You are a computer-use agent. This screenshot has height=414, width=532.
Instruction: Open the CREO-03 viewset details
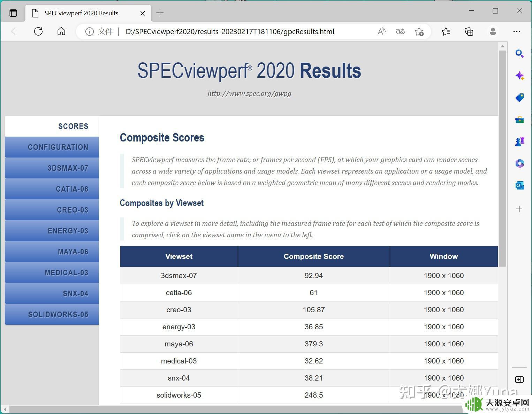click(52, 210)
